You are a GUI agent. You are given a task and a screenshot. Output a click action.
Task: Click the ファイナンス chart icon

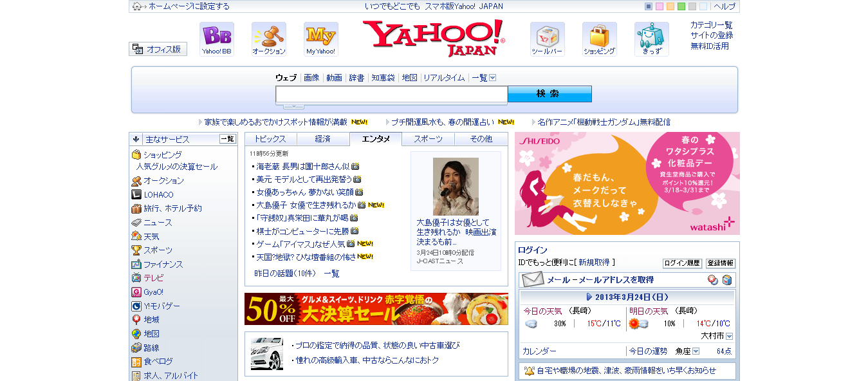click(x=136, y=265)
